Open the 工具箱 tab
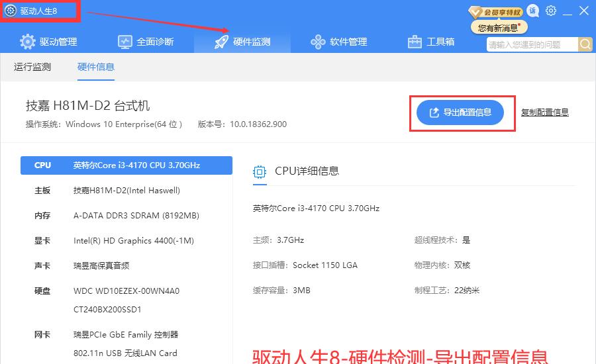Image resolution: width=596 pixels, height=364 pixels. click(x=431, y=42)
